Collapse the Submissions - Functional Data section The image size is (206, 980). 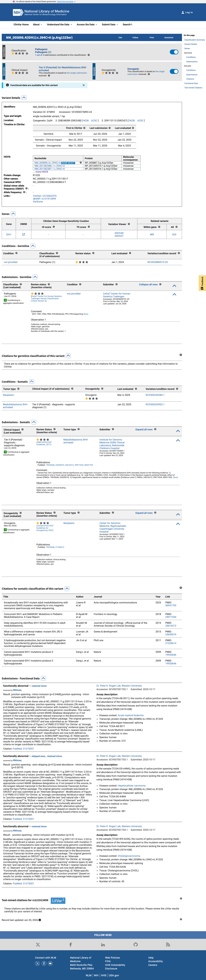[43, 678]
